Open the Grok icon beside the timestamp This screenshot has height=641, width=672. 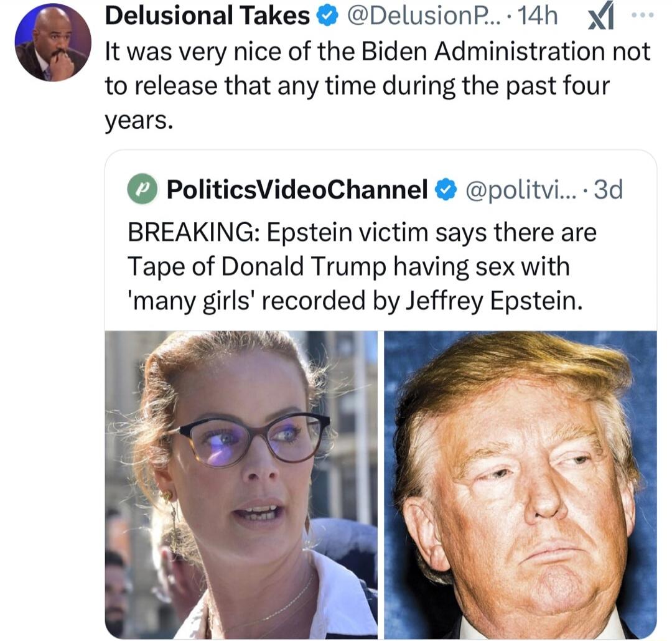tap(601, 18)
